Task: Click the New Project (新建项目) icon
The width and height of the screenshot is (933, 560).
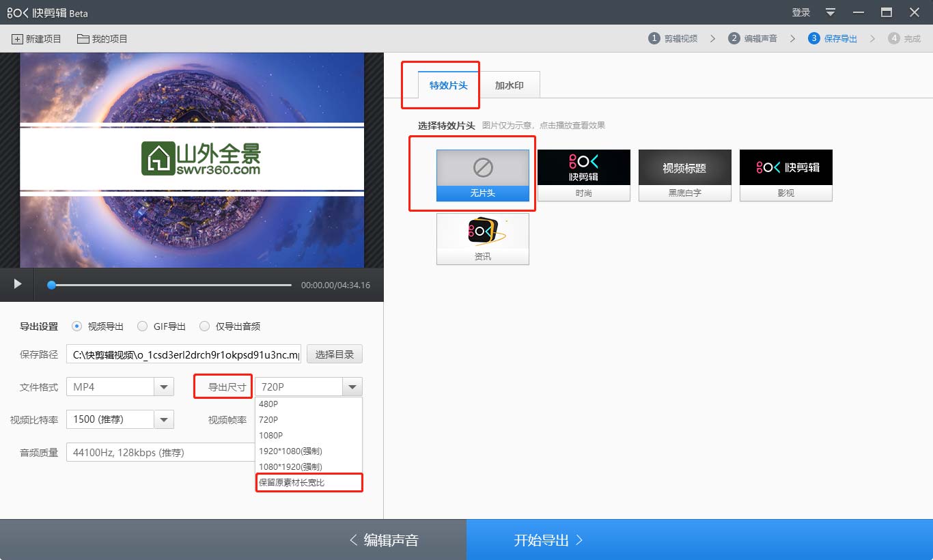Action: point(18,39)
